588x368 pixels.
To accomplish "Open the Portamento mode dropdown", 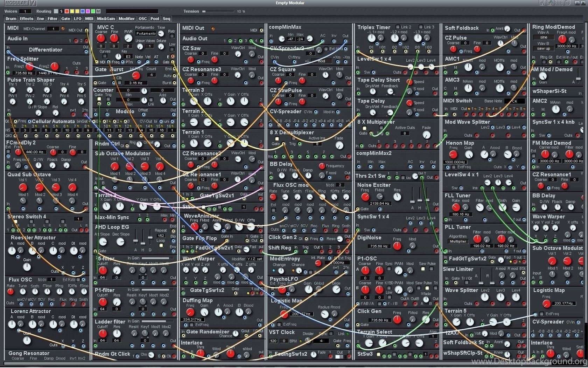I will click(x=146, y=34).
